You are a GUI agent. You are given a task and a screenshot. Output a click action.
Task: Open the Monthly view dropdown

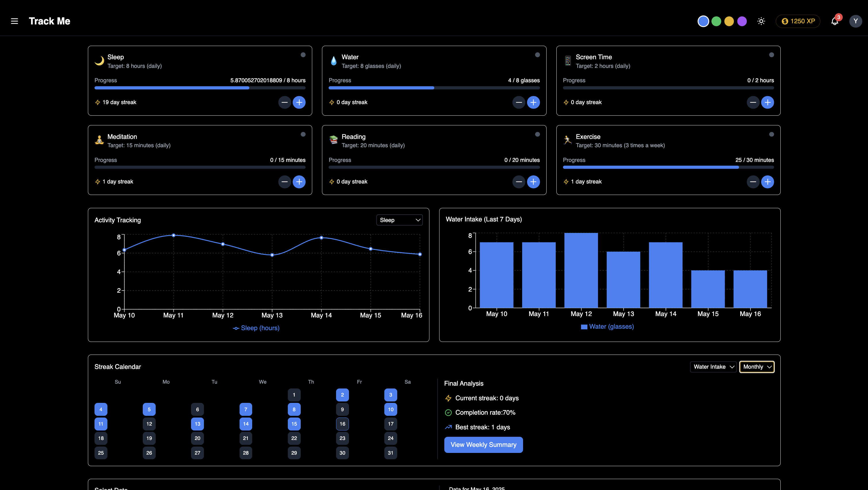click(757, 367)
